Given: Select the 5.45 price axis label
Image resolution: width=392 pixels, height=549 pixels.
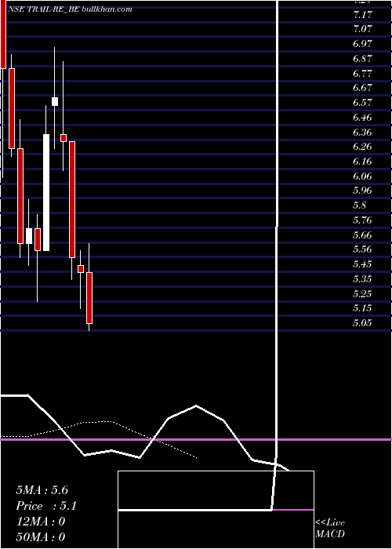Looking at the screenshot, I should pos(363,264).
